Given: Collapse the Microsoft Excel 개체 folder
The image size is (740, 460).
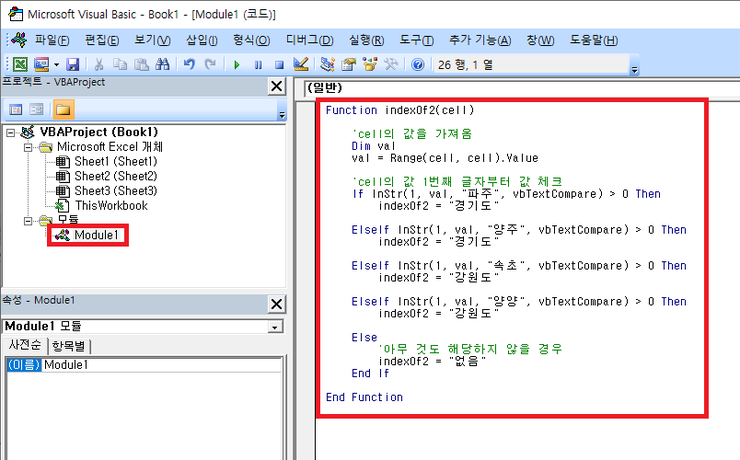Looking at the screenshot, I should point(29,147).
